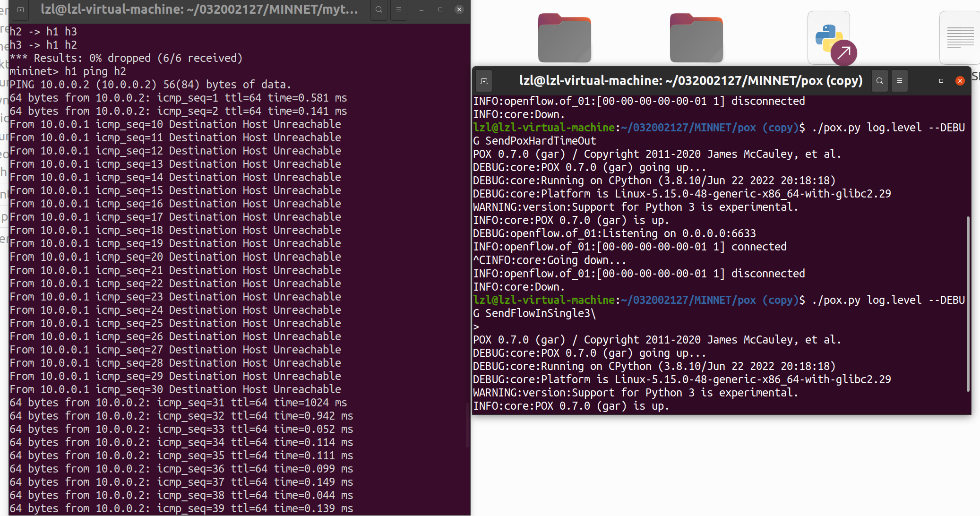Click the search icon in the pox terminal
Image resolution: width=980 pixels, height=516 pixels.
point(880,81)
